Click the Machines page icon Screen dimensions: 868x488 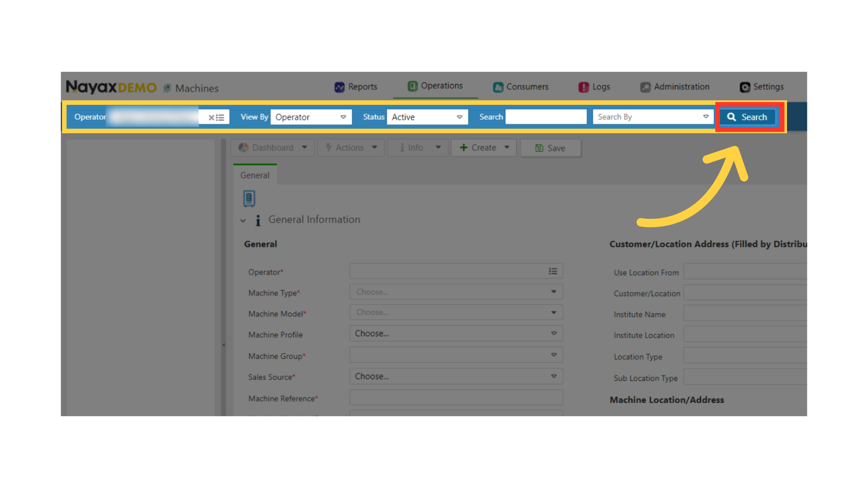click(167, 88)
